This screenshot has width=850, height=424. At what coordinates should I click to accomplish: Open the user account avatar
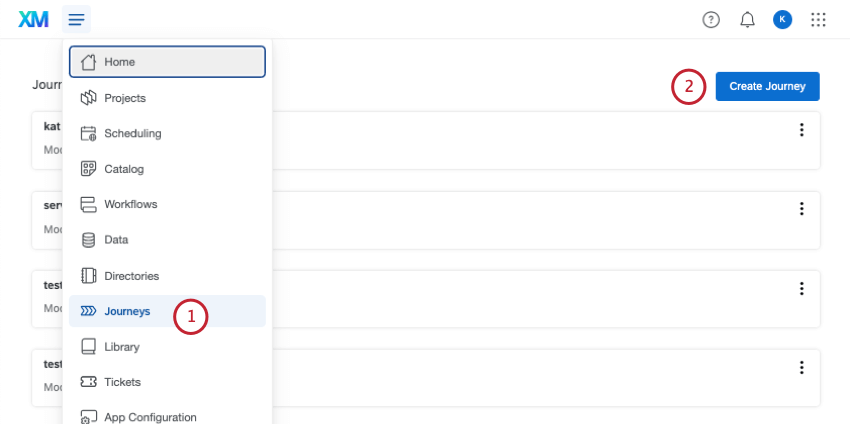pos(782,19)
